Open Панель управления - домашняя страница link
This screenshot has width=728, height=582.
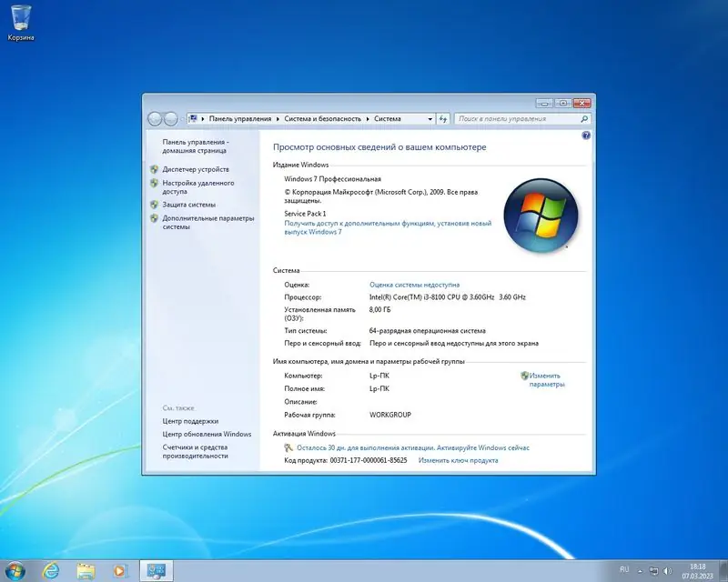pos(196,146)
